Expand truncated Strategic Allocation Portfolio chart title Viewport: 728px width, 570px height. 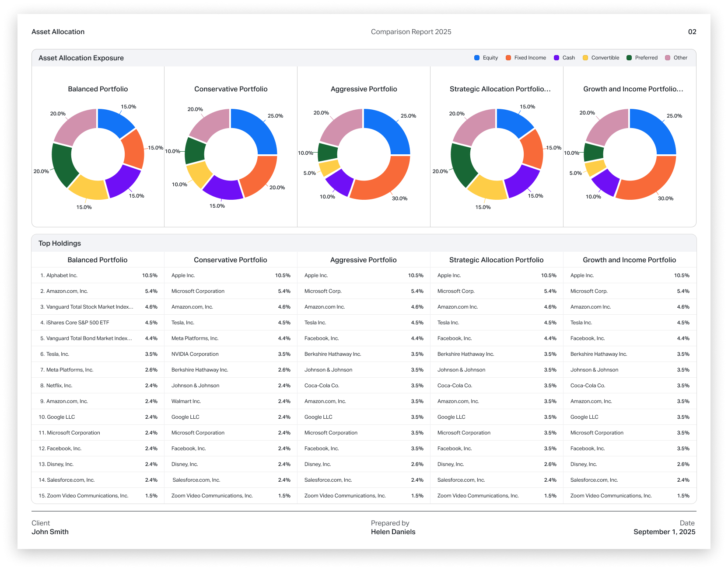click(500, 89)
